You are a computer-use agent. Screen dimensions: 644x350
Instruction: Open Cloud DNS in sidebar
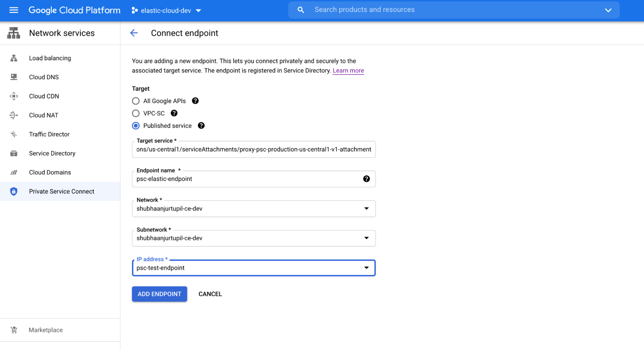(x=60, y=77)
